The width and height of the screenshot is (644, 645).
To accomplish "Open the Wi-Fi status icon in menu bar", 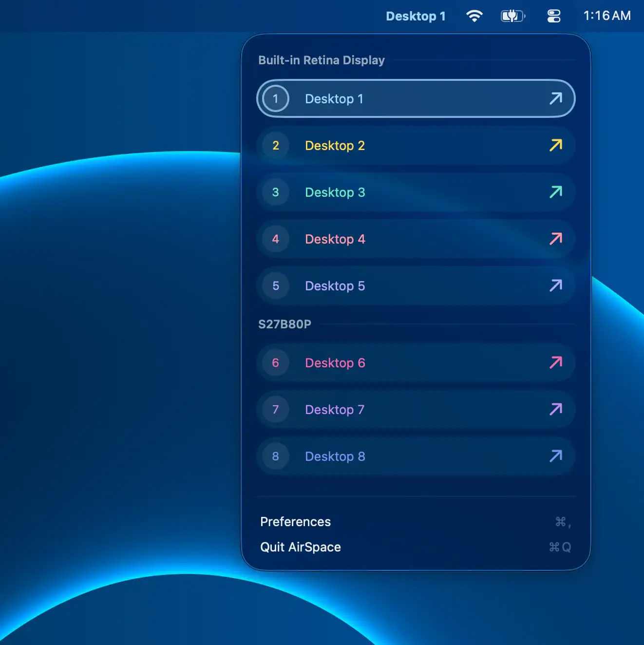I will click(x=474, y=16).
